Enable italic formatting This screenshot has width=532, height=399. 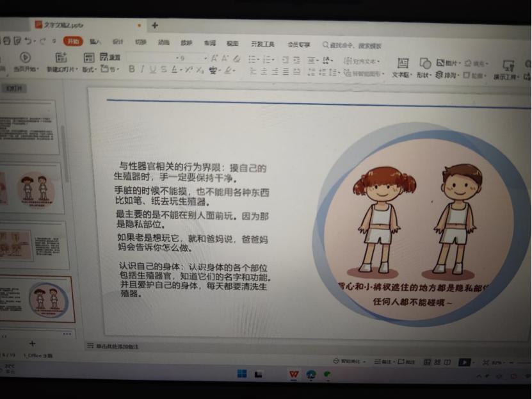point(139,69)
